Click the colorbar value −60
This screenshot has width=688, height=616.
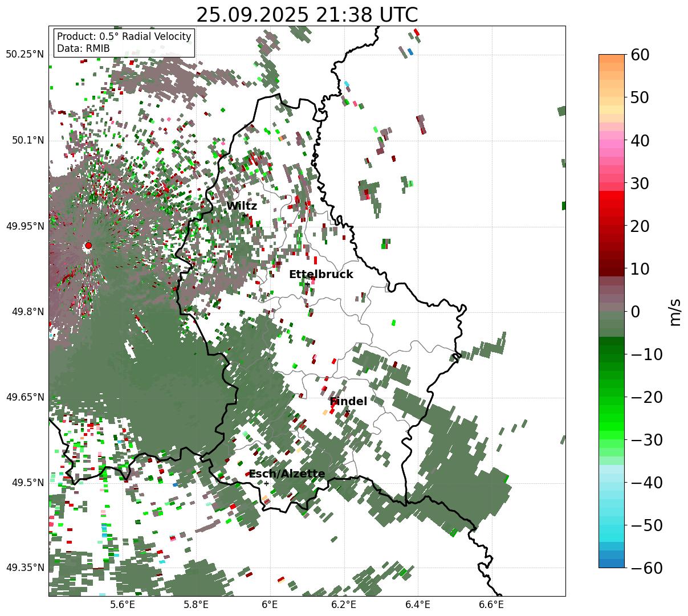click(x=646, y=568)
